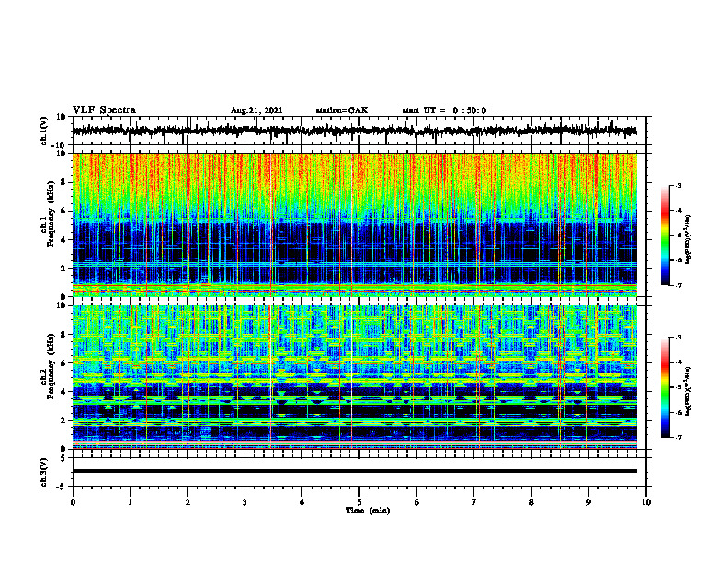This screenshot has height=563, width=728.
Task: Click the time axis tick label '2'
Action: [x=188, y=502]
